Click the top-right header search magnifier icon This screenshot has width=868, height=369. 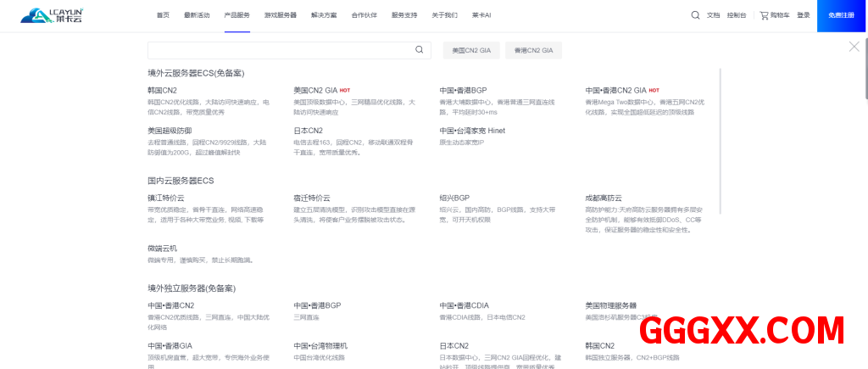pos(695,15)
